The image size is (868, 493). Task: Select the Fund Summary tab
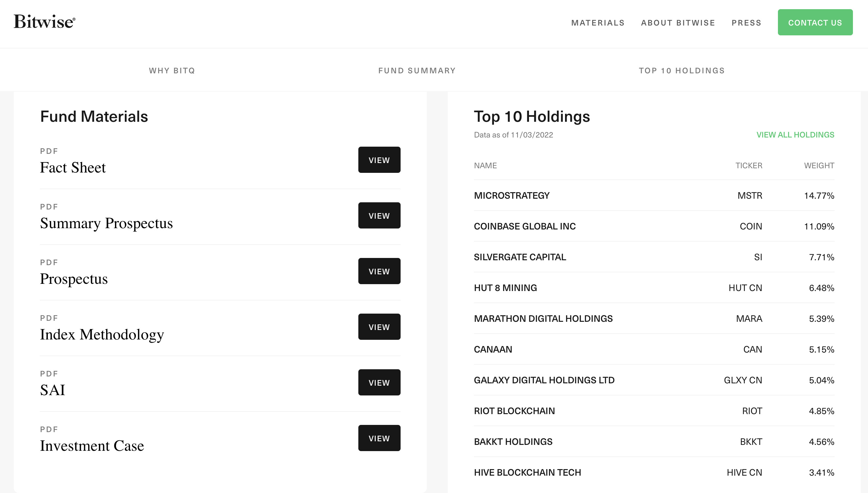(x=417, y=70)
